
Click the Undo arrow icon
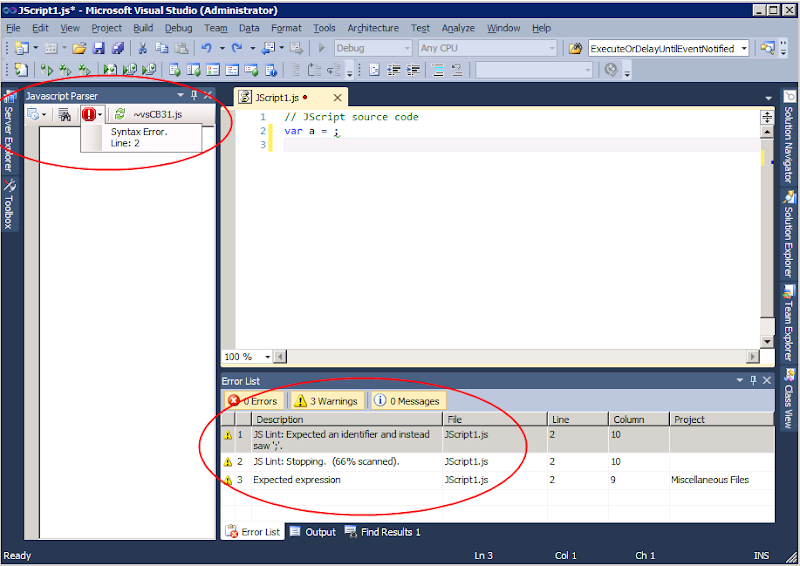pyautogui.click(x=207, y=48)
